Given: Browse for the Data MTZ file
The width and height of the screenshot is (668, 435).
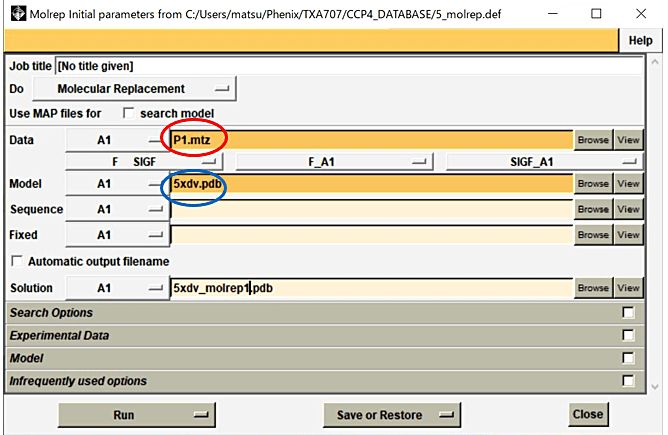Looking at the screenshot, I should (593, 140).
